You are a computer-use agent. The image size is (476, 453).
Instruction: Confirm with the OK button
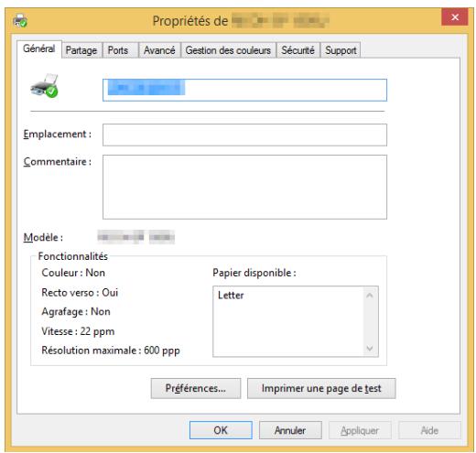coord(221,430)
